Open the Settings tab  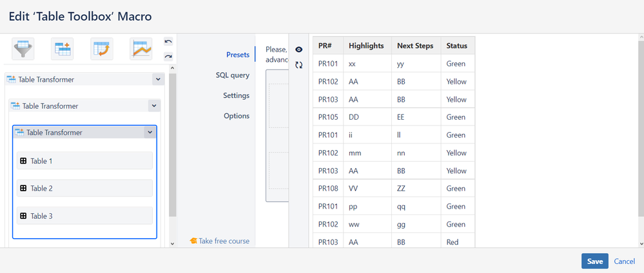click(x=236, y=95)
